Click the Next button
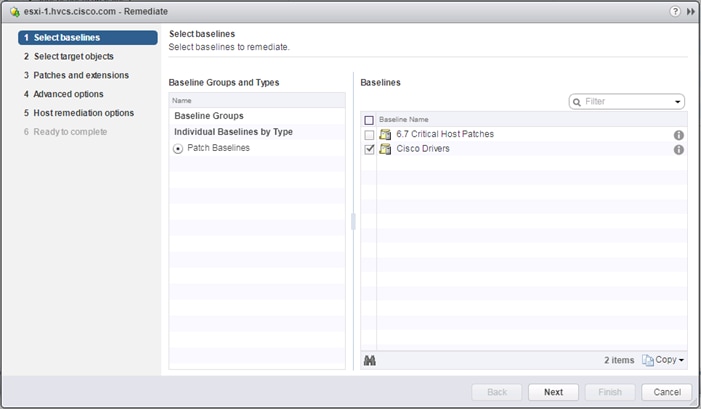The width and height of the screenshot is (701, 409). click(553, 392)
